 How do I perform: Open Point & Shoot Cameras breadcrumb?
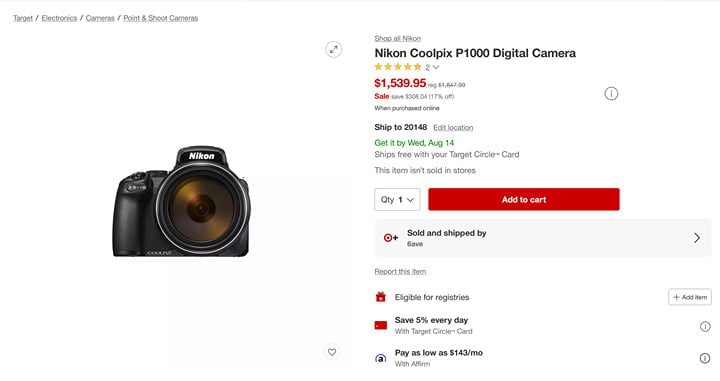coord(161,18)
